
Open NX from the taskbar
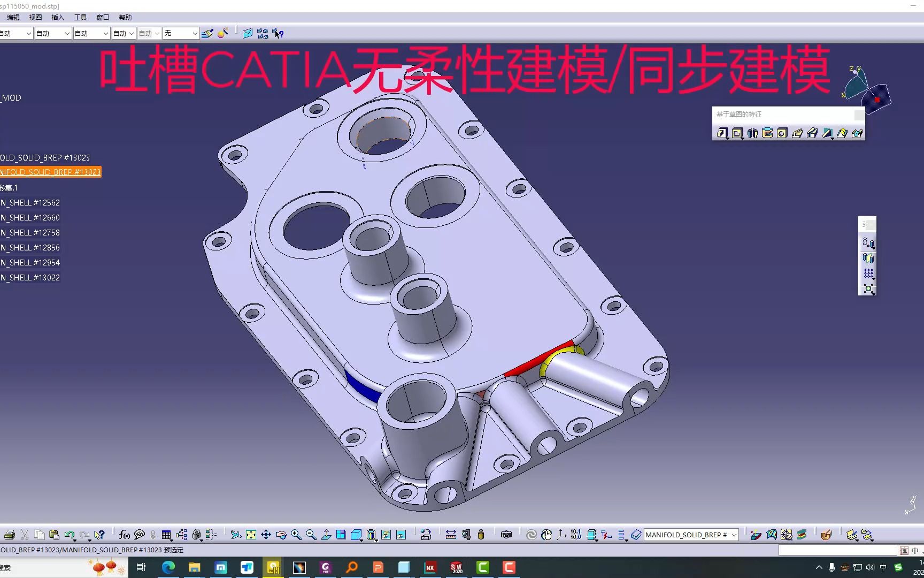430,567
